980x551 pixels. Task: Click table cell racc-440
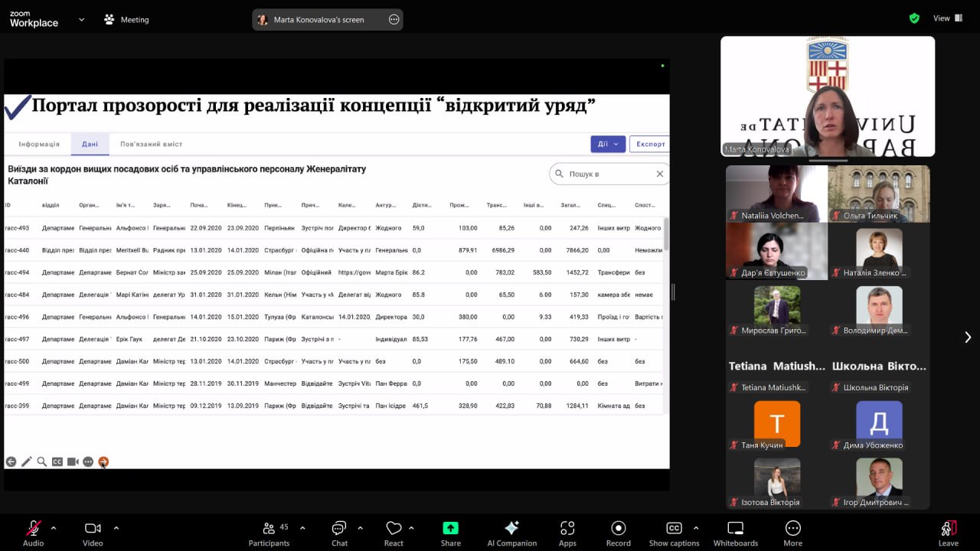click(x=17, y=250)
